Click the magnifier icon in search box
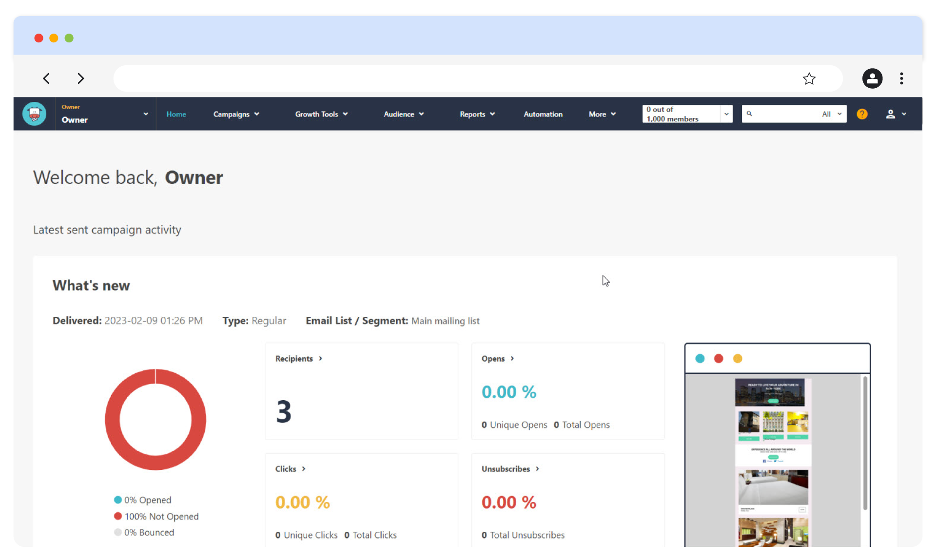Viewport: 936px width, 560px height. coord(749,114)
